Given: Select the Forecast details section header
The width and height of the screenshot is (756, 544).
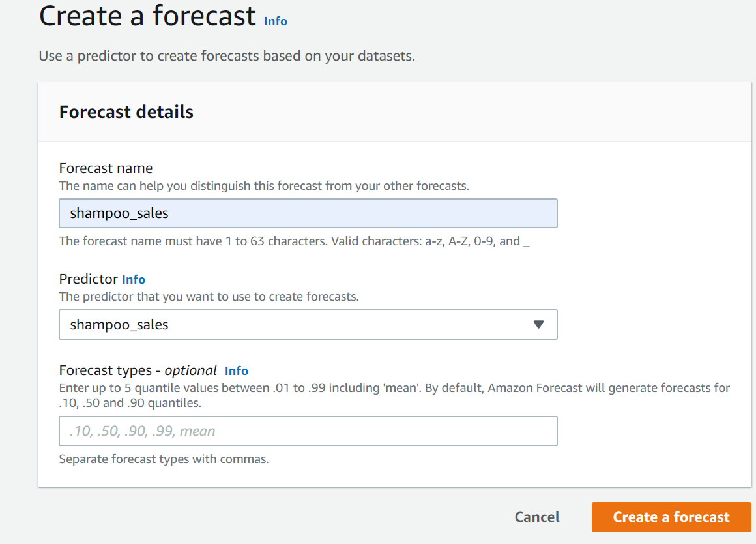Looking at the screenshot, I should click(x=126, y=112).
